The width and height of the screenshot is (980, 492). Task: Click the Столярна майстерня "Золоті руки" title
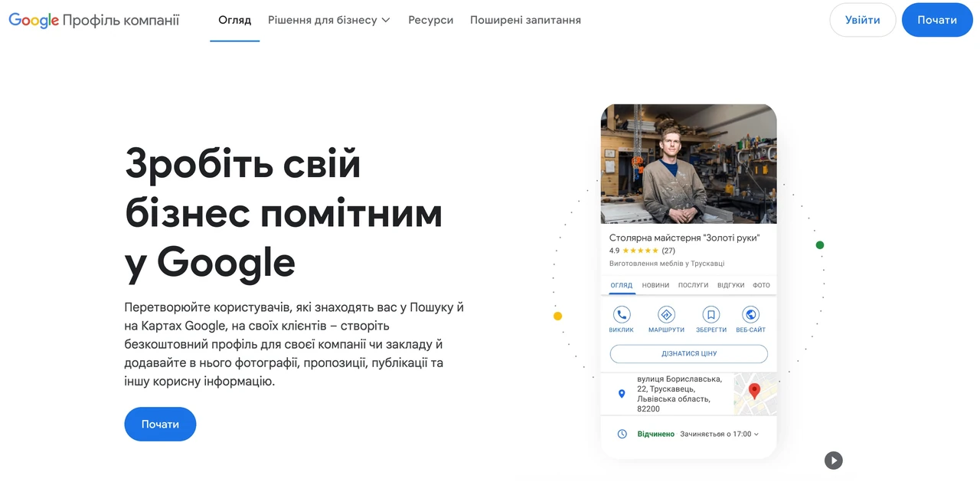click(684, 238)
